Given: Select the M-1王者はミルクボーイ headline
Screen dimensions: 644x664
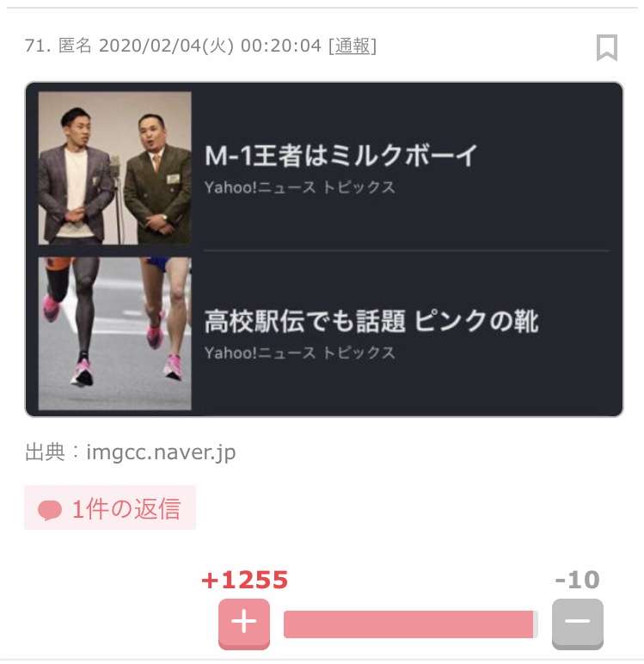Looking at the screenshot, I should 341,156.
